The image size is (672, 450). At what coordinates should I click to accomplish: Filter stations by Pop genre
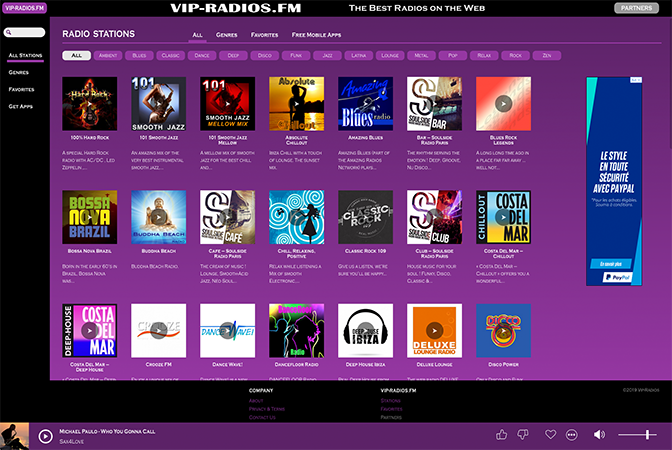tap(453, 55)
